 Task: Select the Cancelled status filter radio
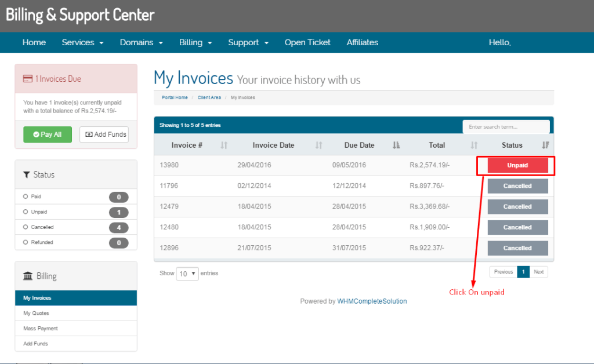pyautogui.click(x=26, y=227)
